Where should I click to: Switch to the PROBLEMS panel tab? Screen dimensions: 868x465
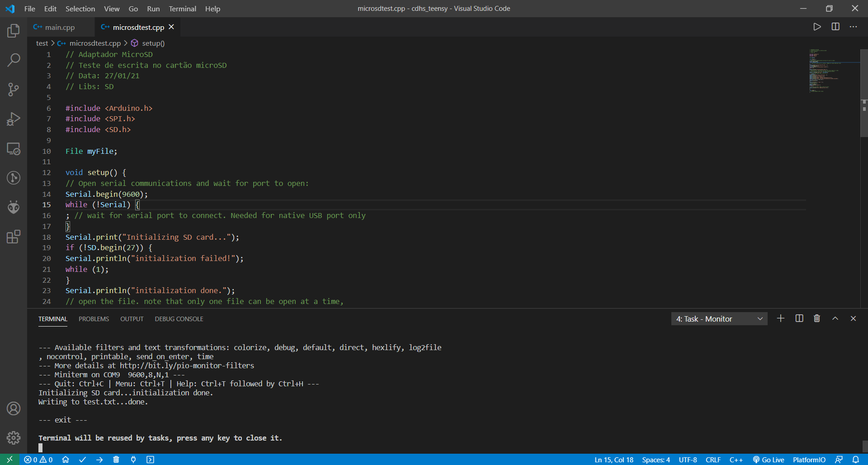tap(94, 319)
